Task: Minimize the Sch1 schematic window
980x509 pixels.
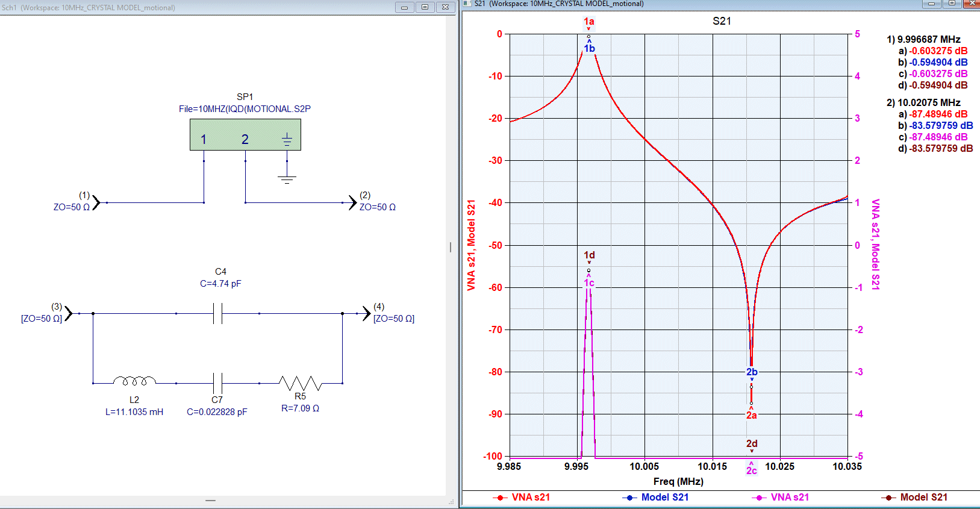Action: tap(404, 7)
